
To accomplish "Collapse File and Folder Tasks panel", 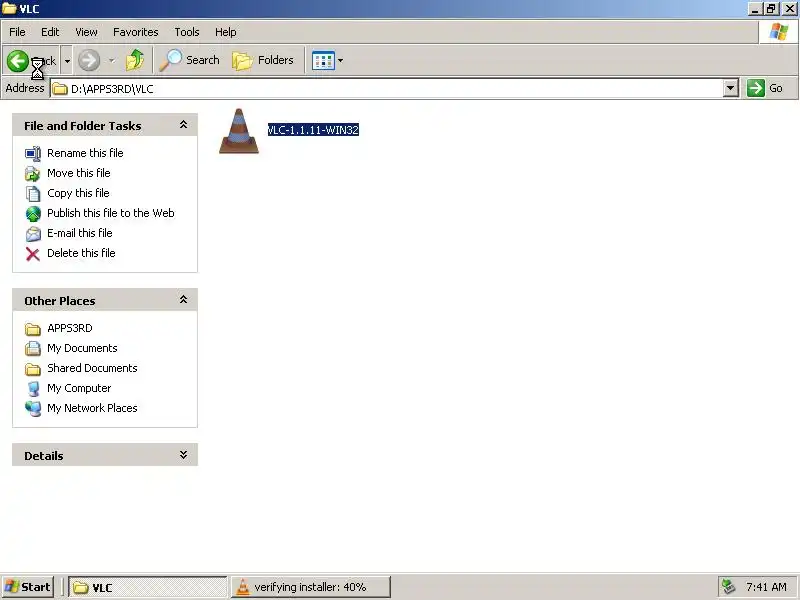I will [183, 125].
